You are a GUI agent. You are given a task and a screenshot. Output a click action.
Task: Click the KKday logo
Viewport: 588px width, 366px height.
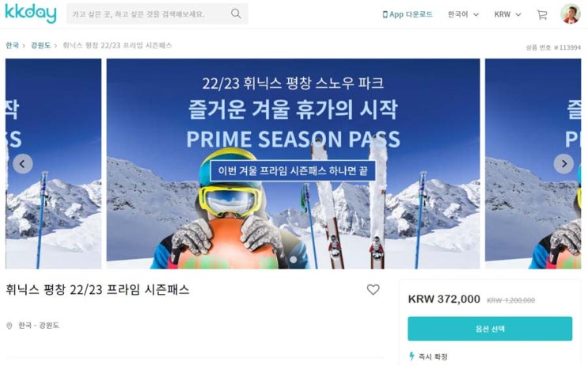point(31,13)
